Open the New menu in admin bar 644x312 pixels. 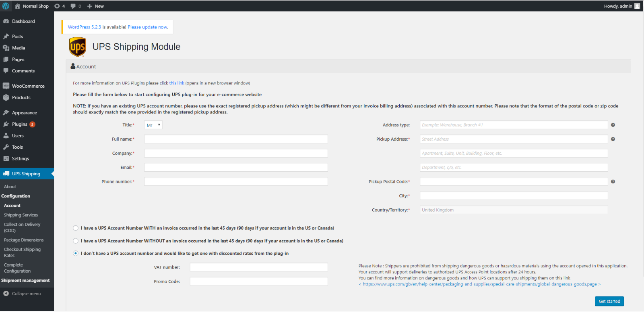tap(95, 6)
